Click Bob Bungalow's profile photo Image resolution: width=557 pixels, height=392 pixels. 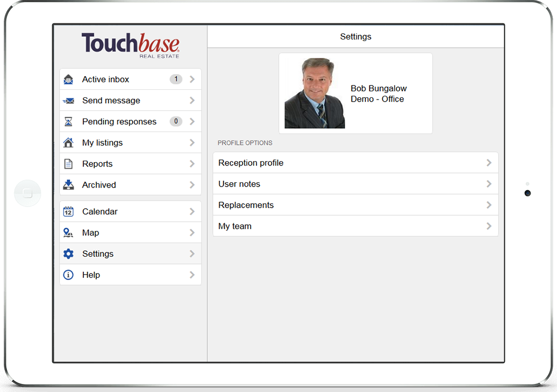[x=314, y=93]
